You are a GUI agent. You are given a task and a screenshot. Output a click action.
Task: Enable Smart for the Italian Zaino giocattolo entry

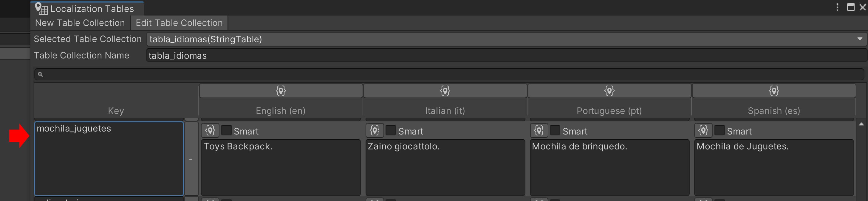[391, 131]
